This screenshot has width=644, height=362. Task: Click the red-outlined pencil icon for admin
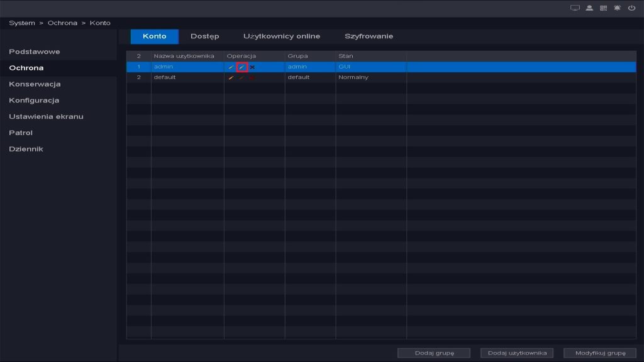[241, 67]
